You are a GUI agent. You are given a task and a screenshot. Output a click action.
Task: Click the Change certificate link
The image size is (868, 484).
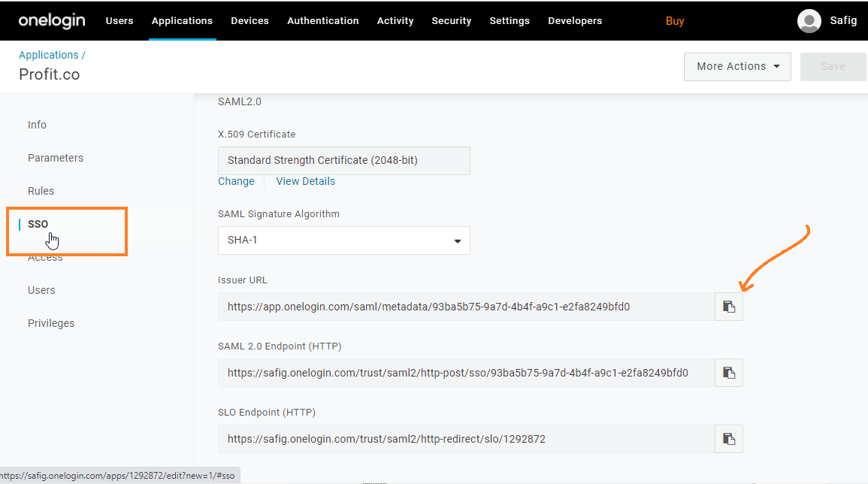point(237,181)
